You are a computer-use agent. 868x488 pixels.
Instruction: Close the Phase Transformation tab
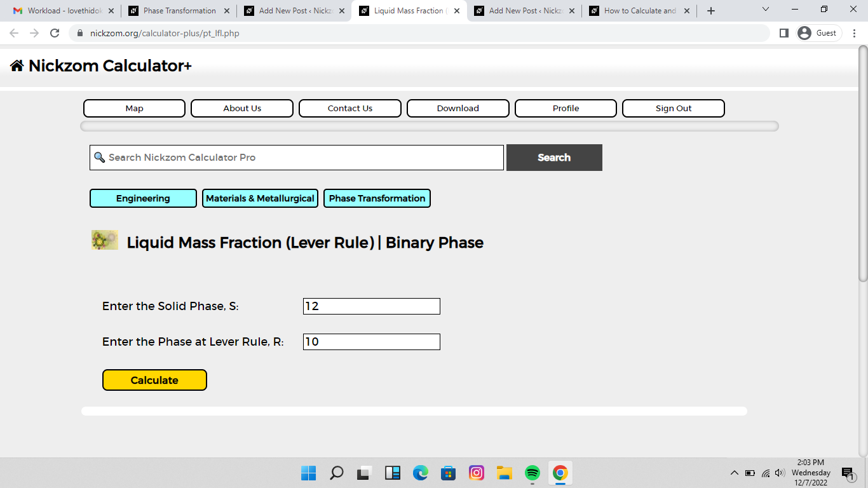[x=227, y=11]
